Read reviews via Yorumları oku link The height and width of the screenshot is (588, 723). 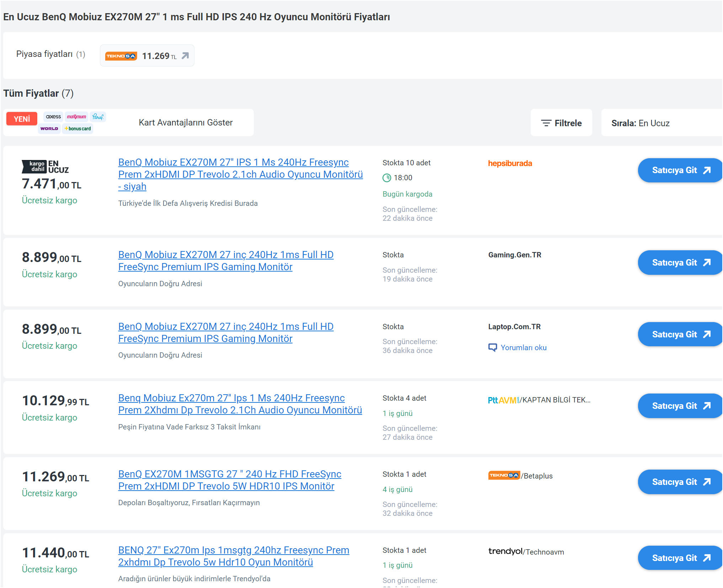click(524, 348)
